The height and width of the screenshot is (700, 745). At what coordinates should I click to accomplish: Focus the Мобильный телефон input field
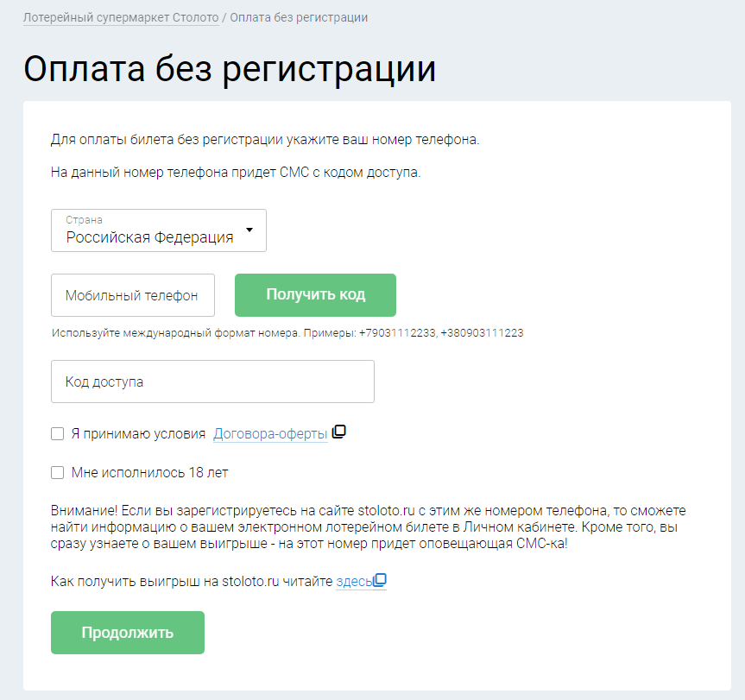[132, 296]
